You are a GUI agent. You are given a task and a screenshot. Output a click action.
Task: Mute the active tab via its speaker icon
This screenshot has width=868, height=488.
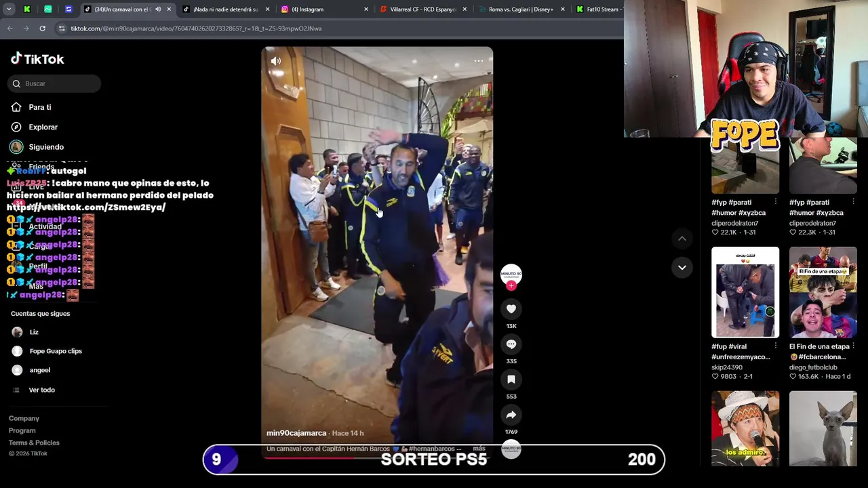tap(158, 9)
